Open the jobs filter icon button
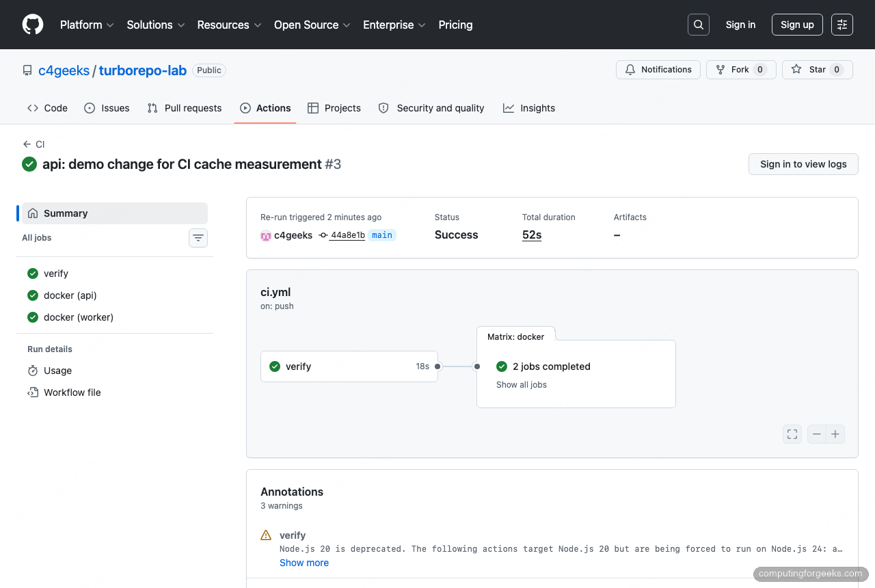Viewport: 875px width, 588px height. pos(198,238)
